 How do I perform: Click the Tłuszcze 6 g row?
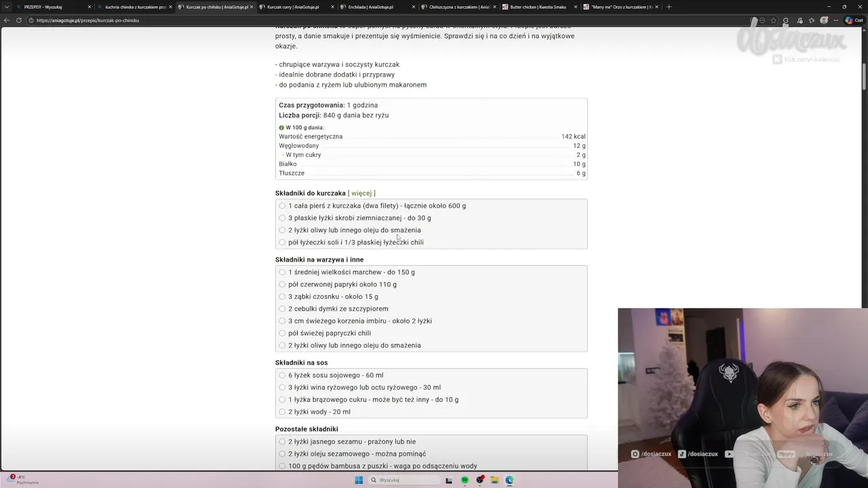432,173
